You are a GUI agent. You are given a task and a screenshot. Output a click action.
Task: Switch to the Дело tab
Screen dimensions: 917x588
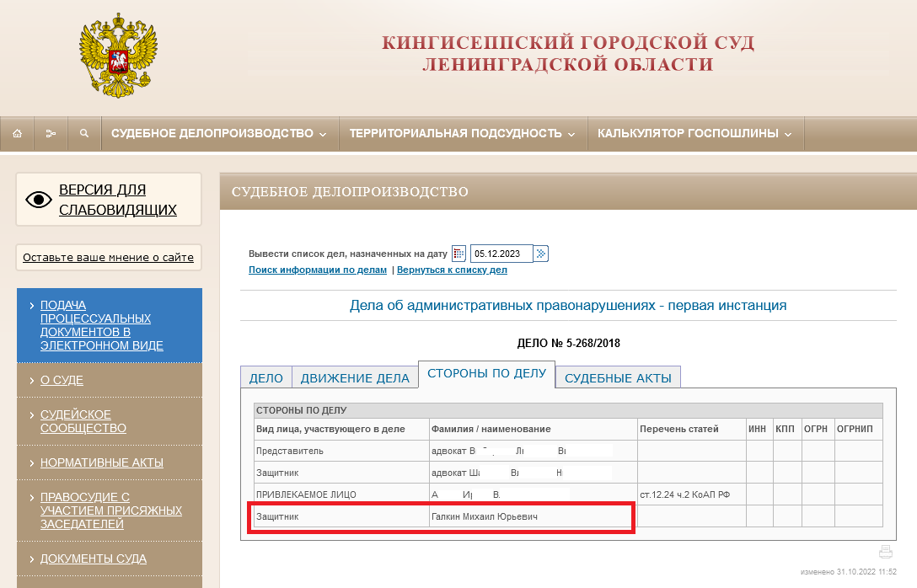tap(265, 378)
